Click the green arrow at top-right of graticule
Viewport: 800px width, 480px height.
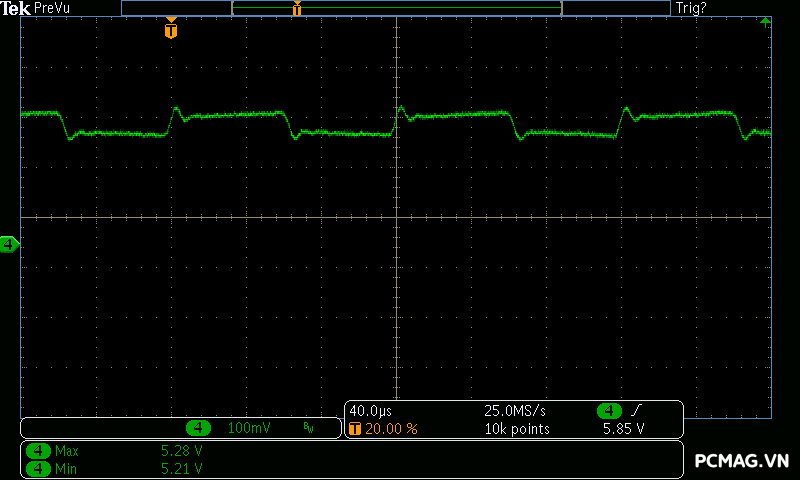(x=765, y=21)
